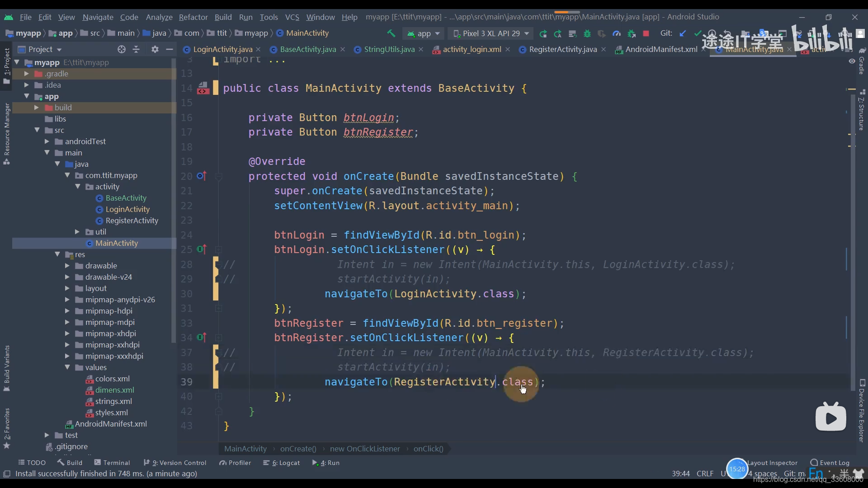Click the 39:44 caret position indicator
Screen dimensions: 868x488
(x=680, y=474)
